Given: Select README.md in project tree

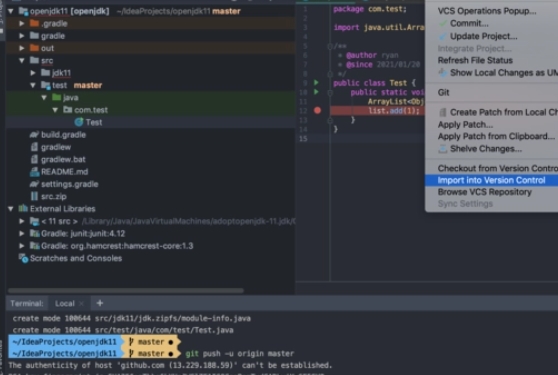Looking at the screenshot, I should tap(64, 172).
